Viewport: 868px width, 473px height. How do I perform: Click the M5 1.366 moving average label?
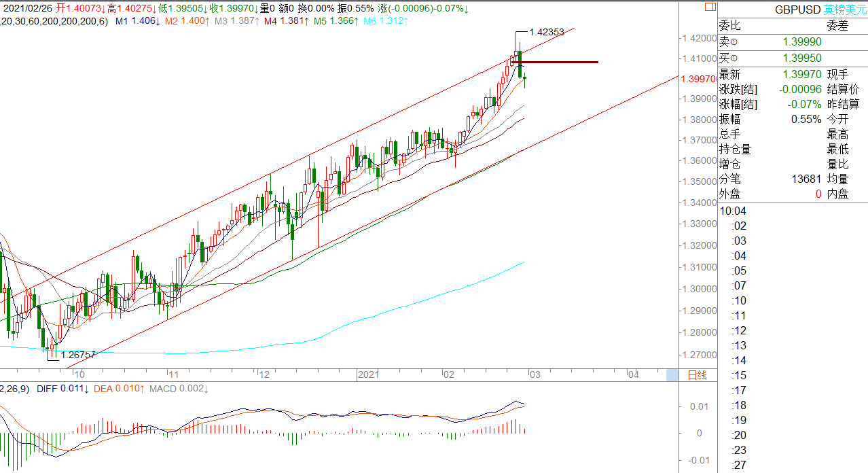coord(336,22)
